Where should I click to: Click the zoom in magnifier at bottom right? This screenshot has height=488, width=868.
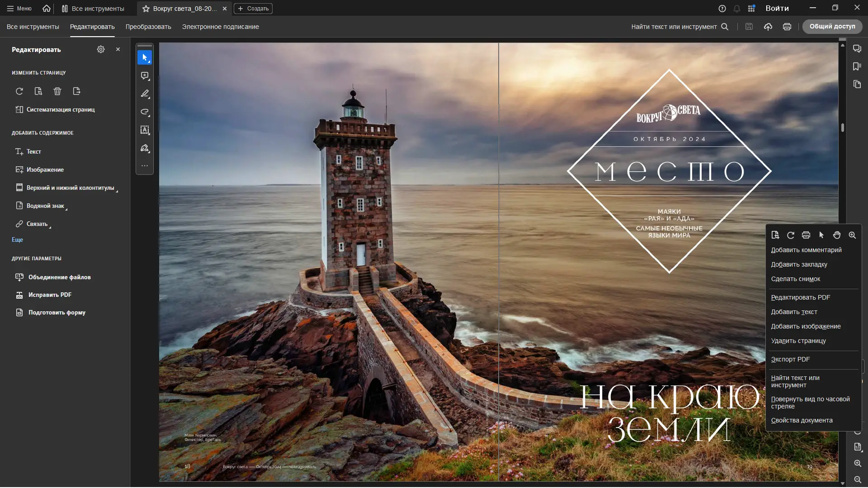point(858,464)
